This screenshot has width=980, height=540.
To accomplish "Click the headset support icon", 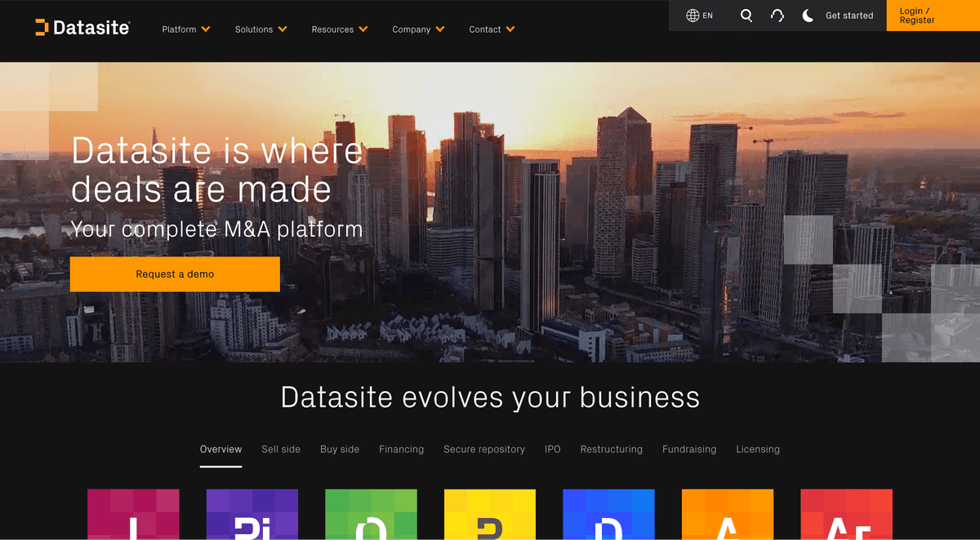I will tap(777, 15).
